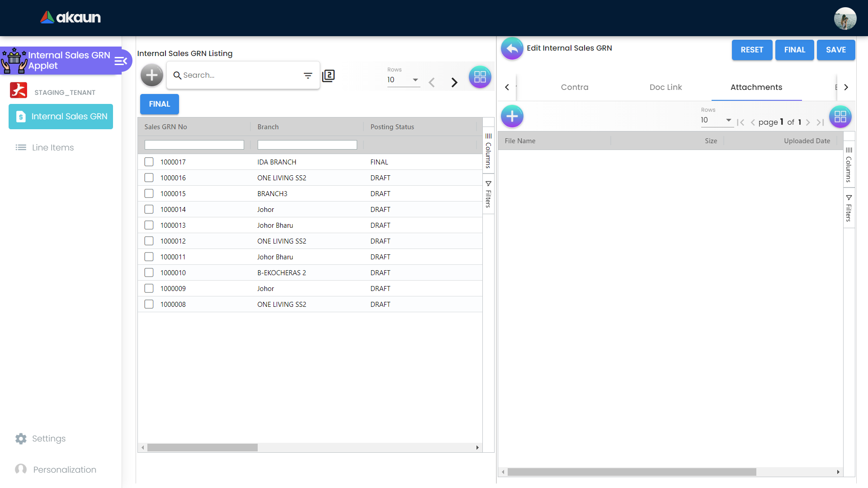Open search filter options icon
The height and width of the screenshot is (488, 868).
point(308,75)
